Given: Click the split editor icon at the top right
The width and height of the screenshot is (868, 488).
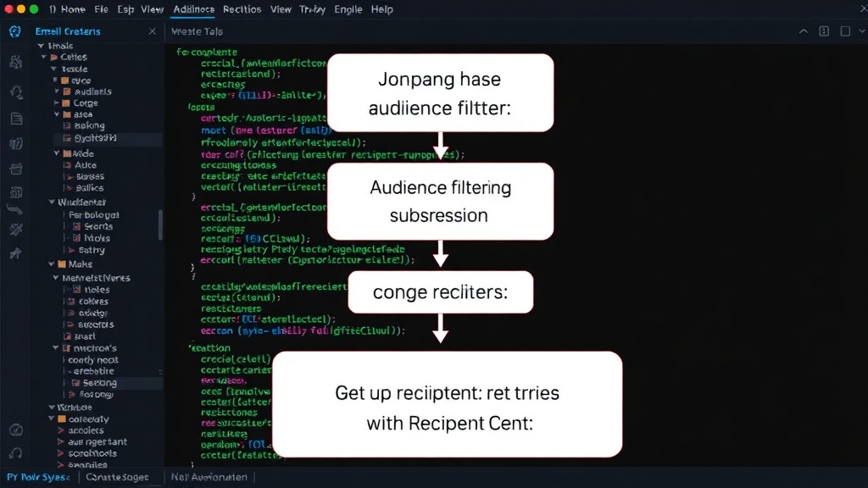Looking at the screenshot, I should tap(824, 31).
